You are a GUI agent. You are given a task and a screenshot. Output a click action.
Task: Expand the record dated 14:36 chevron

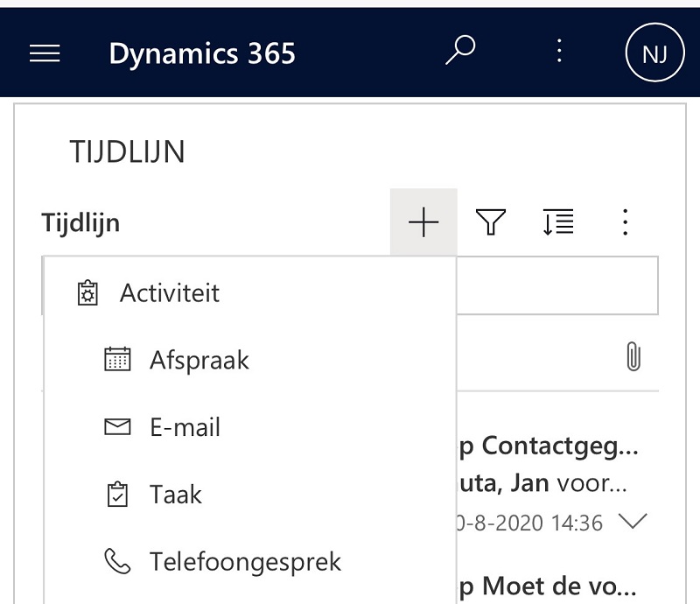[x=632, y=522]
